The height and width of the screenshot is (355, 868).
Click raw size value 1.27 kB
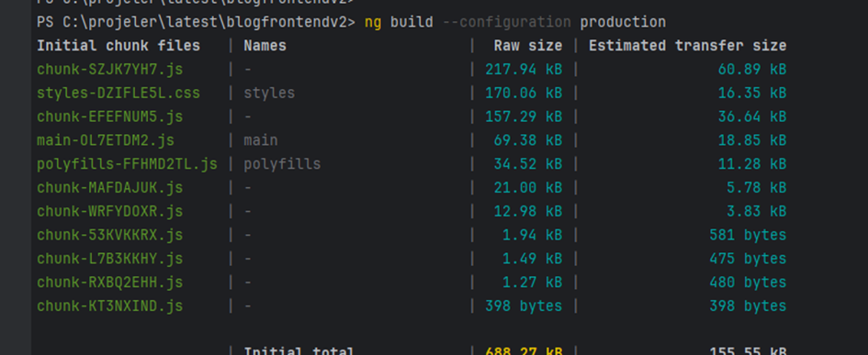(x=533, y=283)
